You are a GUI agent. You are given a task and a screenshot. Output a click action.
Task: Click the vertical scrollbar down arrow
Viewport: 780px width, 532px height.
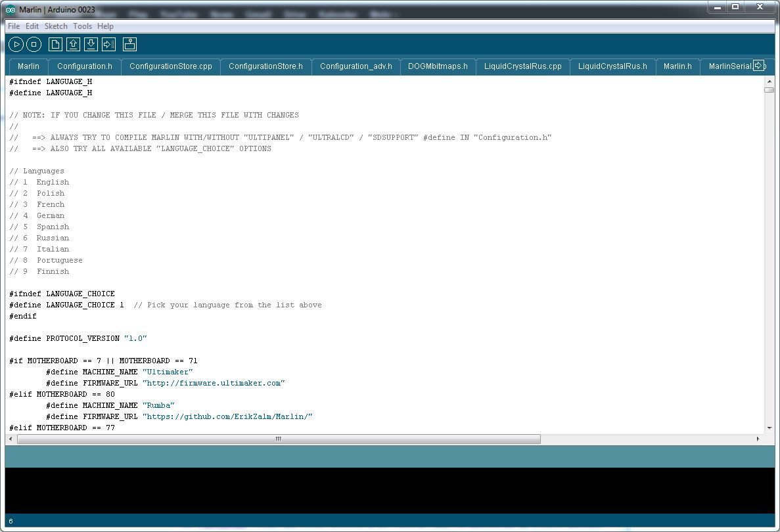(x=769, y=428)
